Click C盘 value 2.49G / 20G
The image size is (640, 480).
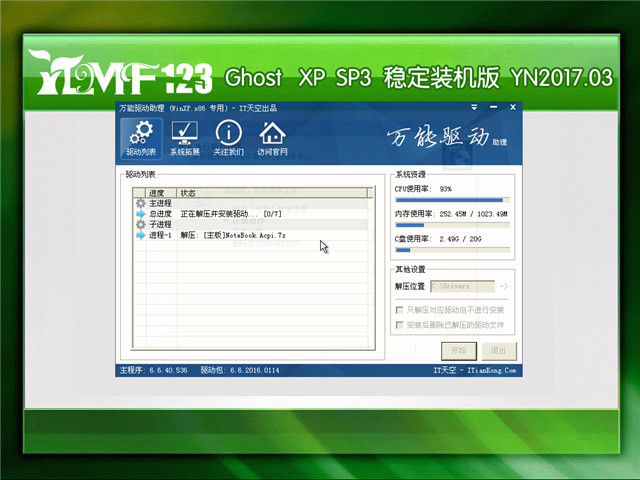coord(460,239)
